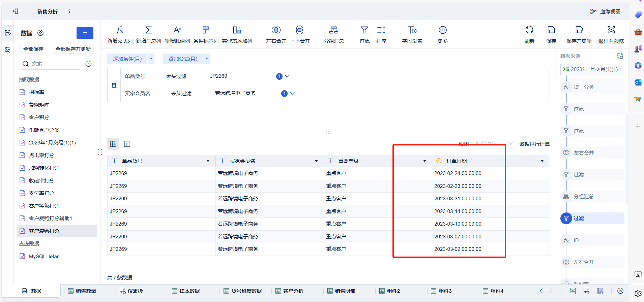644x302 pixels.
Task: Expand the 添加条件(且) dropdown arrow
Action: 151,59
